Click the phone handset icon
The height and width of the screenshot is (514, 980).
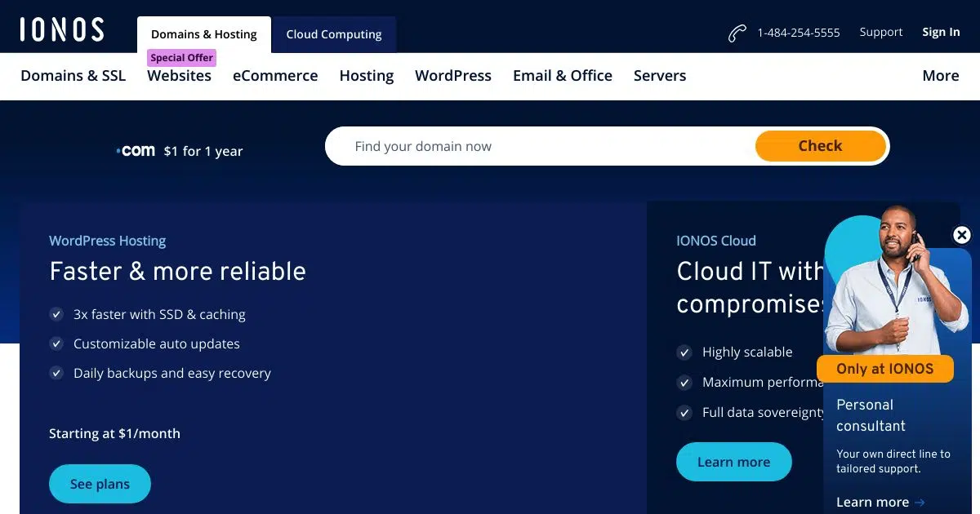click(x=737, y=33)
